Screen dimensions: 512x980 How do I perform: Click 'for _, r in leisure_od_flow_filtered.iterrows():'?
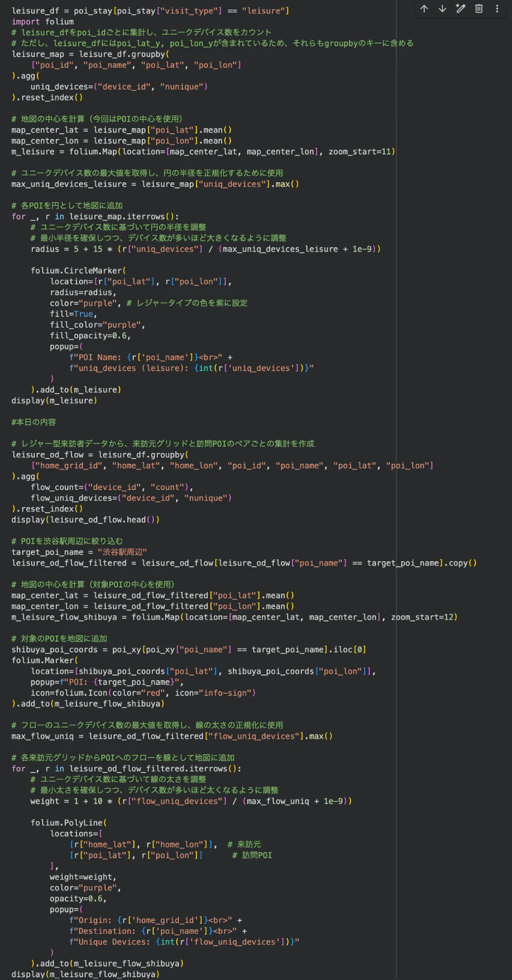(x=127, y=769)
